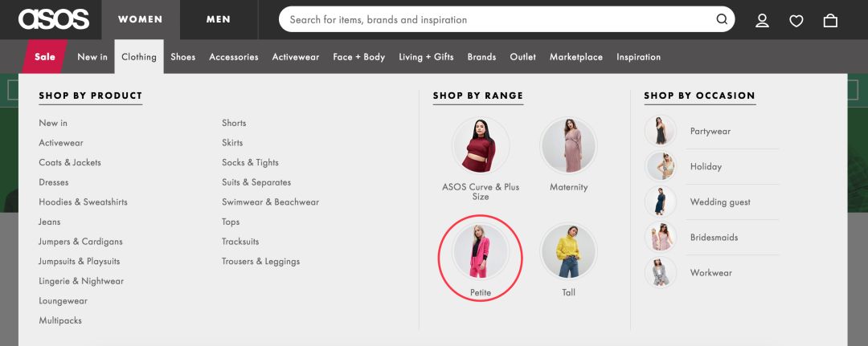Go to Jumpers & Cardigans
The width and height of the screenshot is (868, 346).
click(x=81, y=242)
